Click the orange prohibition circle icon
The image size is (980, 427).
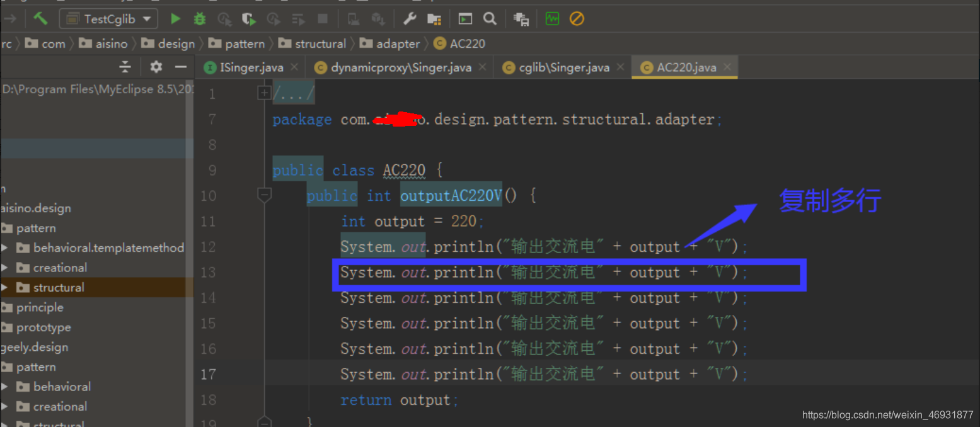(577, 19)
